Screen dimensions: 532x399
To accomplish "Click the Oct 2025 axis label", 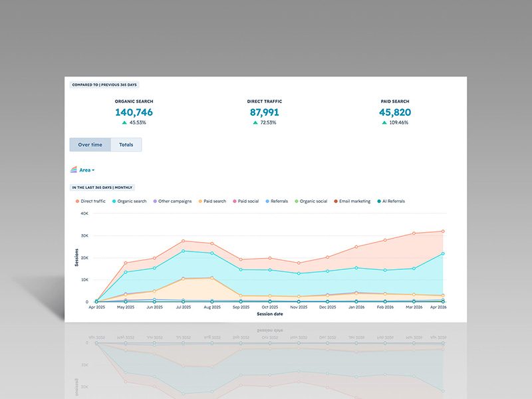I will [270, 307].
